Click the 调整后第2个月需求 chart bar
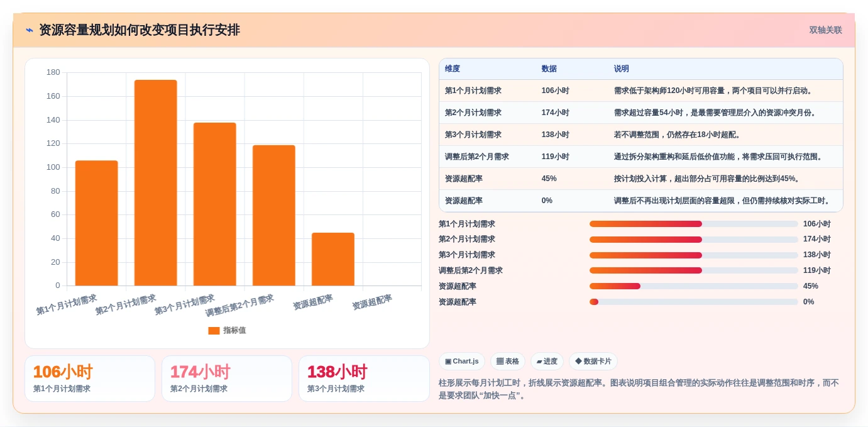Viewport: 868px width, 427px height. (x=274, y=216)
